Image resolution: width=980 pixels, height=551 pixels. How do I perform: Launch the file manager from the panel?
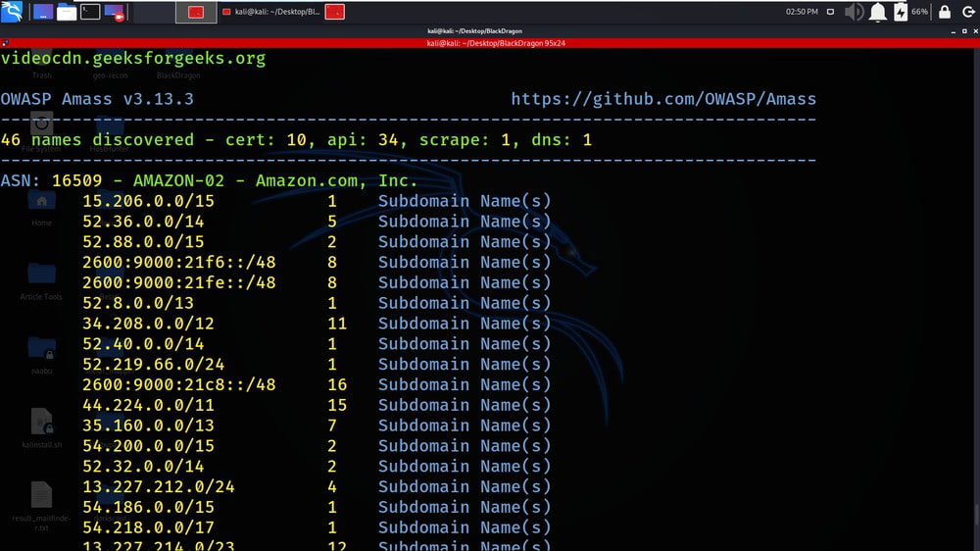coord(67,12)
